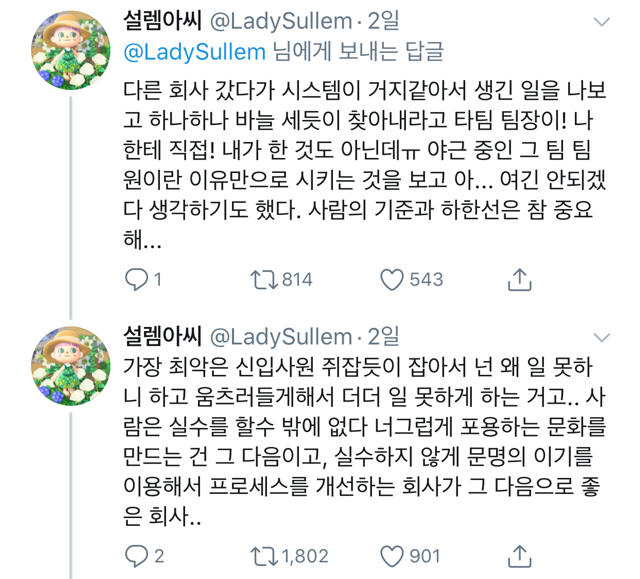Image resolution: width=640 pixels, height=579 pixels.
Task: Reply to the first tweet
Action: 136,280
